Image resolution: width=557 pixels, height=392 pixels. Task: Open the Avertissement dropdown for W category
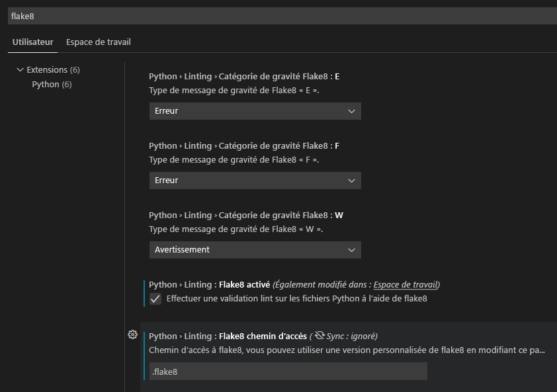tap(255, 249)
